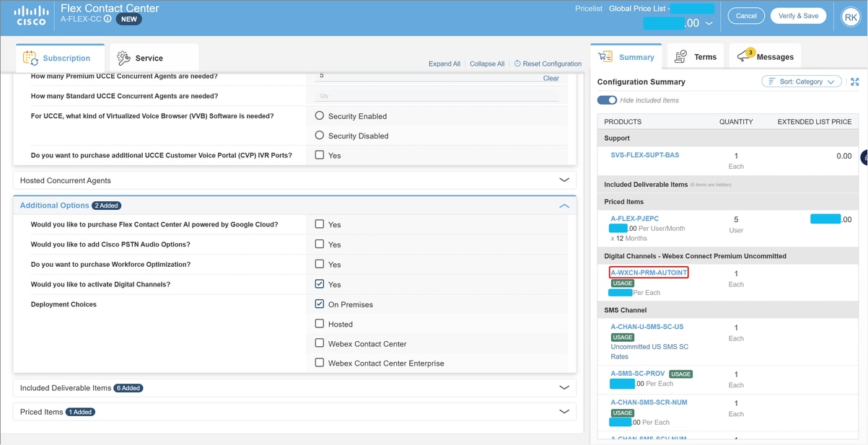Select the Security Enabled radio option

320,115
